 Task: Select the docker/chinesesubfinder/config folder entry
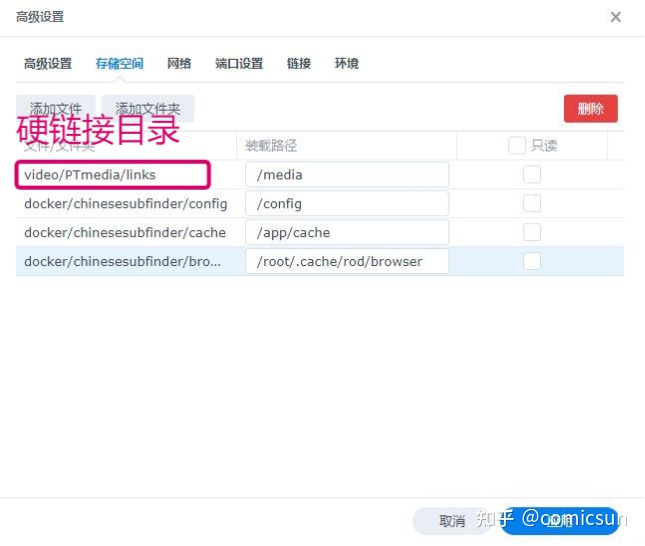[x=125, y=204]
